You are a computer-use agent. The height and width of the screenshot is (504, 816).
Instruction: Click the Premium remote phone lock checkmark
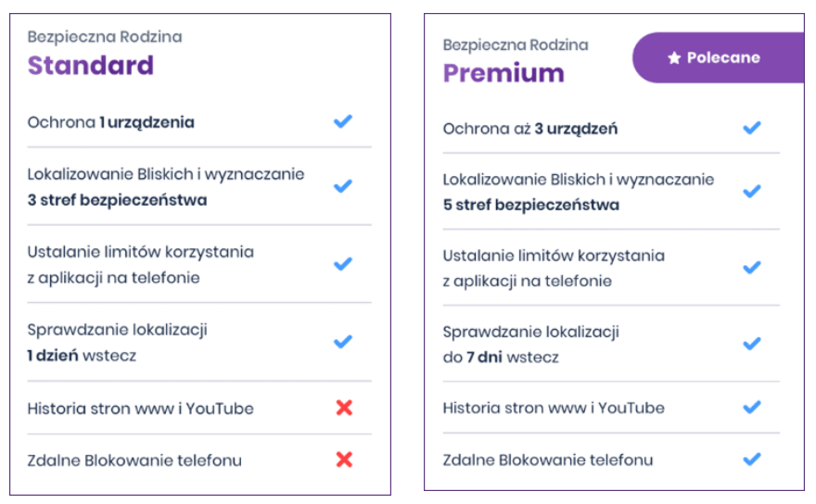(x=752, y=459)
